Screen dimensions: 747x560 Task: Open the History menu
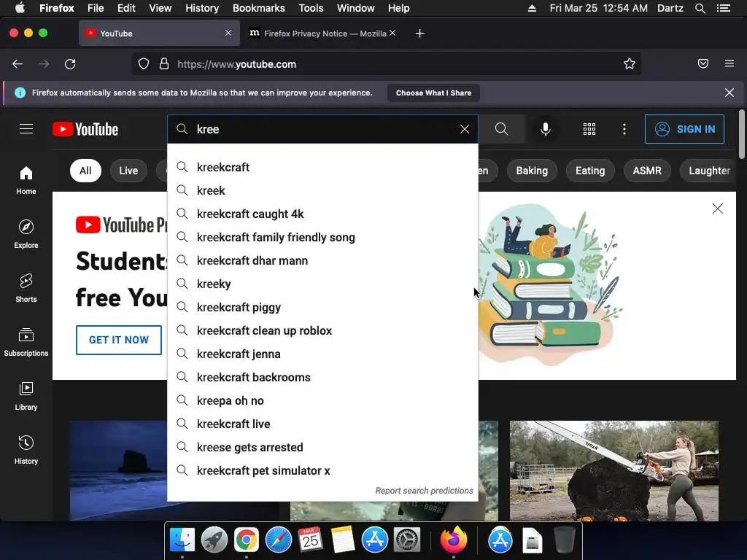tap(202, 8)
